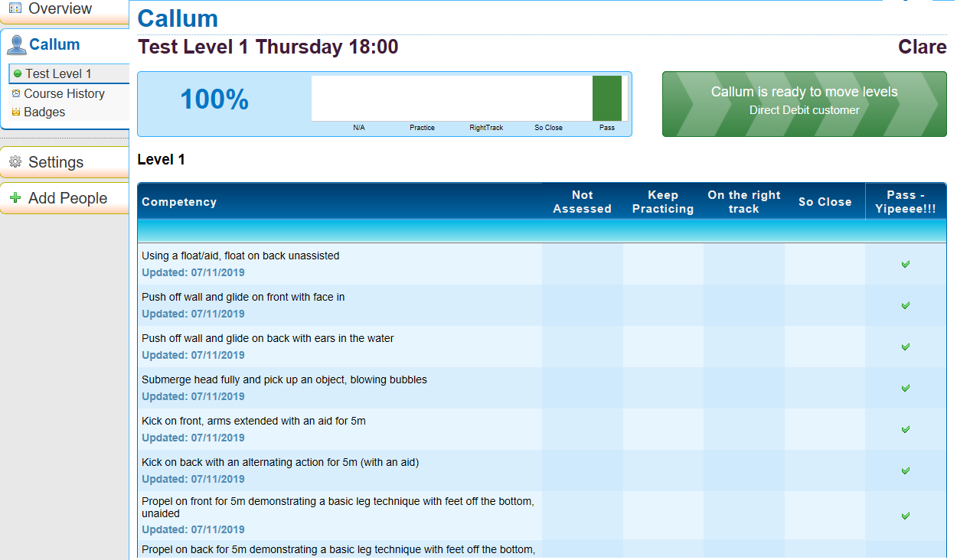Click the Settings gear icon
Screen dimensions: 970x560
15,162
